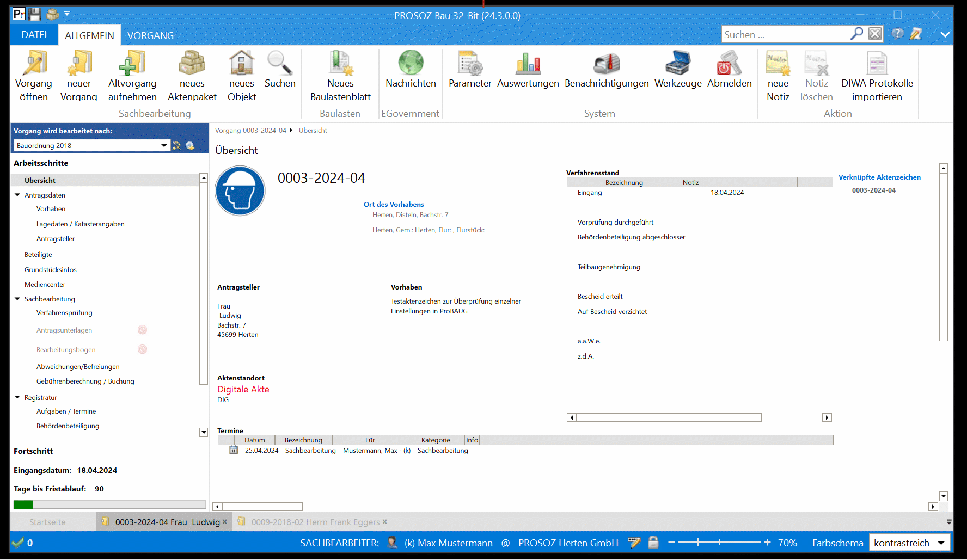Open the quick access toolbar dropdown arrow
Screen dimensions: 967x560
[x=68, y=13]
